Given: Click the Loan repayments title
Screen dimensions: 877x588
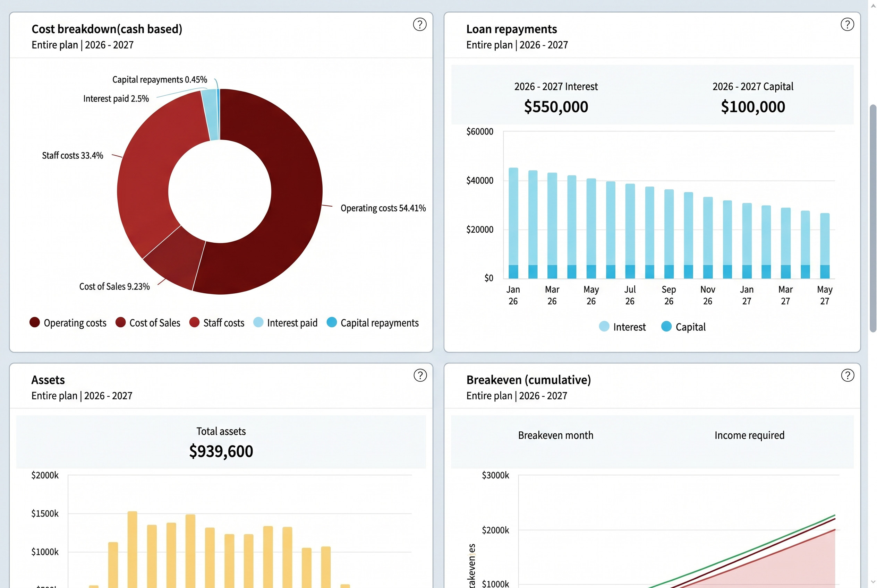Looking at the screenshot, I should point(511,29).
